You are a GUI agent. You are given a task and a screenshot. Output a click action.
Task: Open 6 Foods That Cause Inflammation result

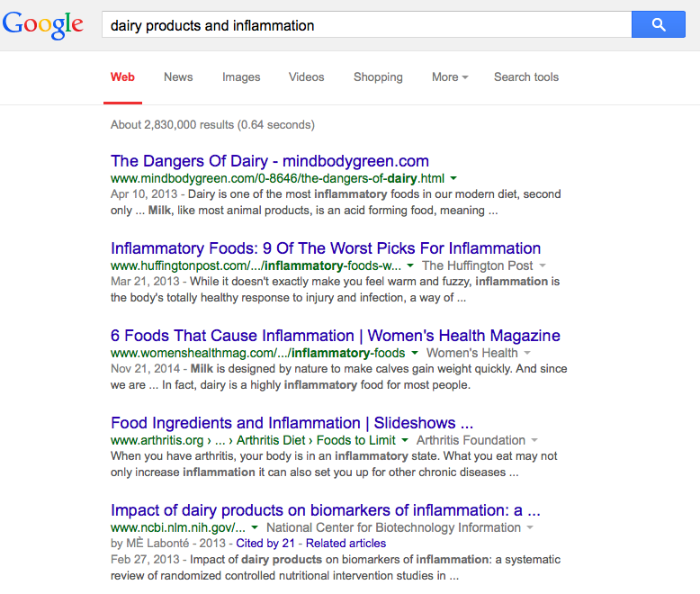336,336
